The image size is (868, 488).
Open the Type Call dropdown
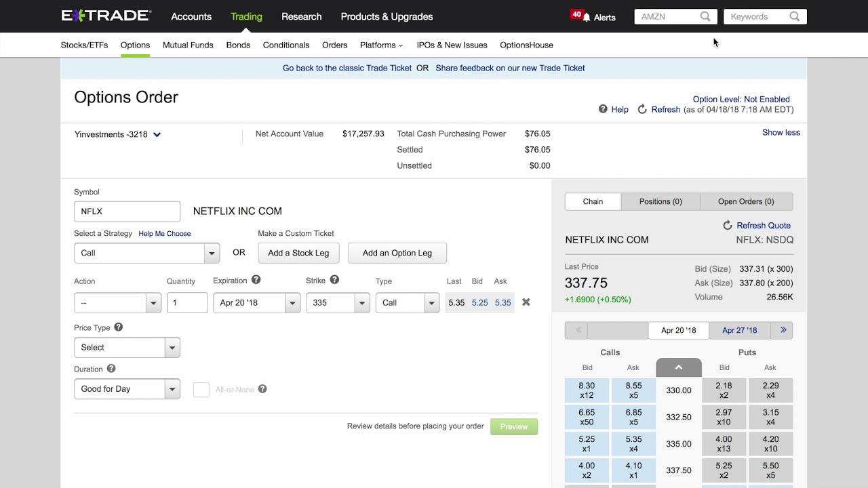[408, 303]
